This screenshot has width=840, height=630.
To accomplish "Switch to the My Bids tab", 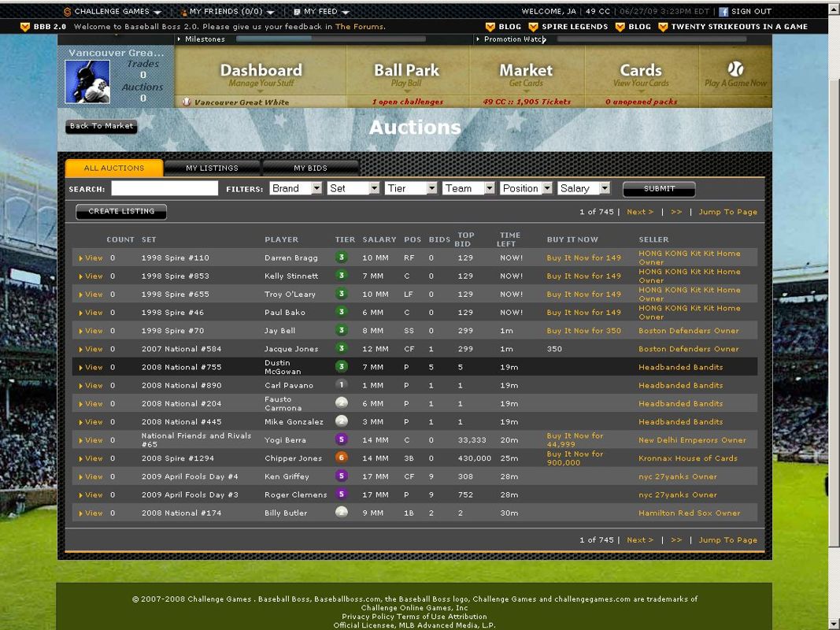I will click(x=310, y=168).
